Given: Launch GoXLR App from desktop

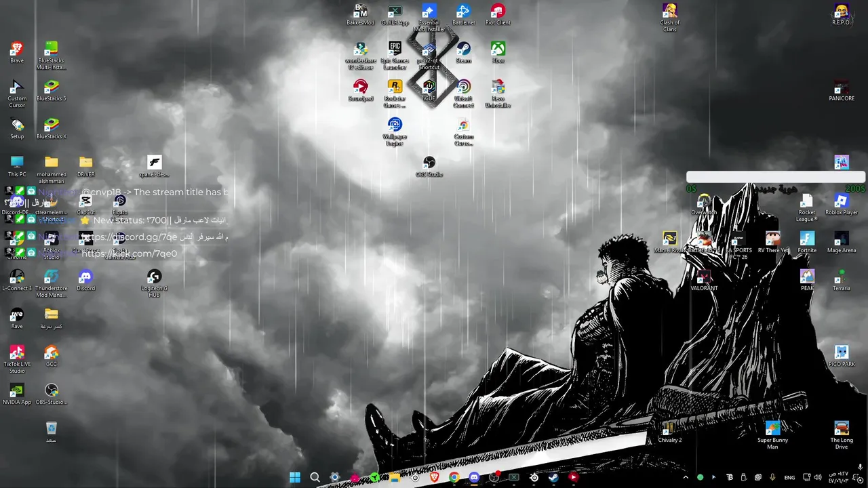Looking at the screenshot, I should coord(395,14).
